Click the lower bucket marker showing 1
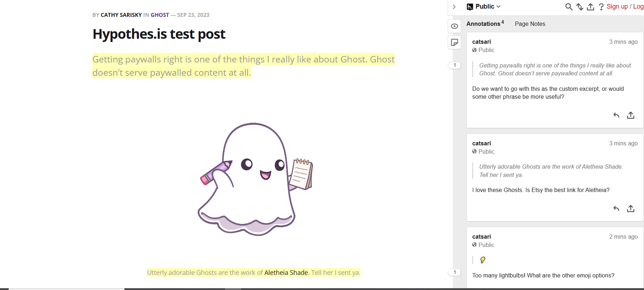644x290 pixels. (x=454, y=272)
